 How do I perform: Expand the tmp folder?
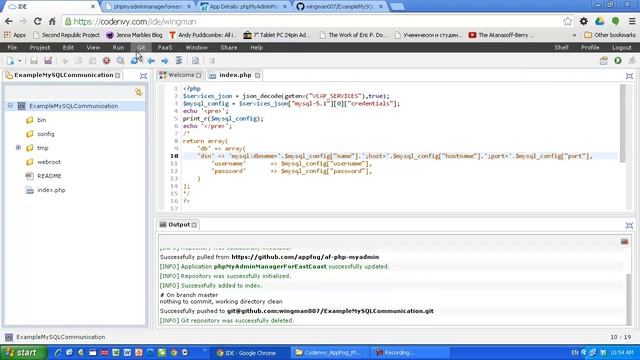point(18,148)
